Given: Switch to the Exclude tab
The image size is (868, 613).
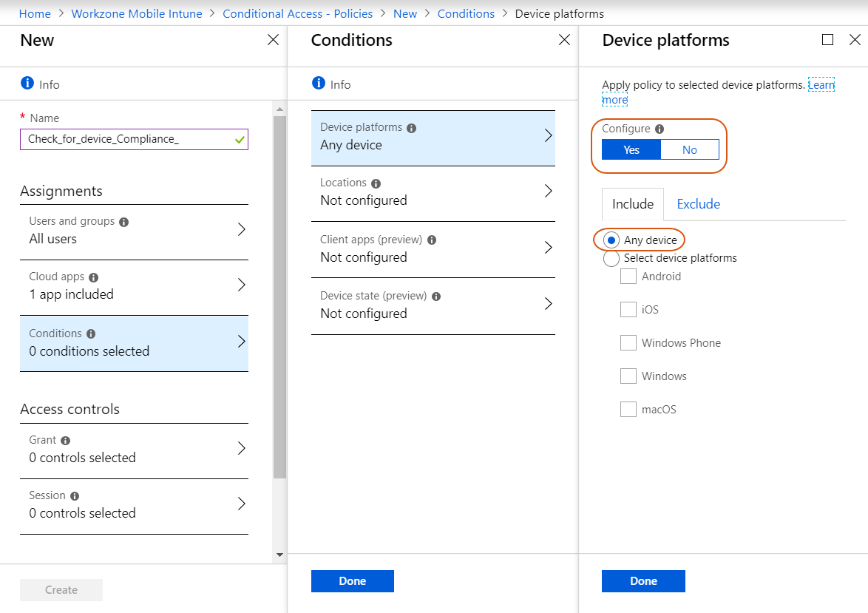Looking at the screenshot, I should tap(698, 204).
